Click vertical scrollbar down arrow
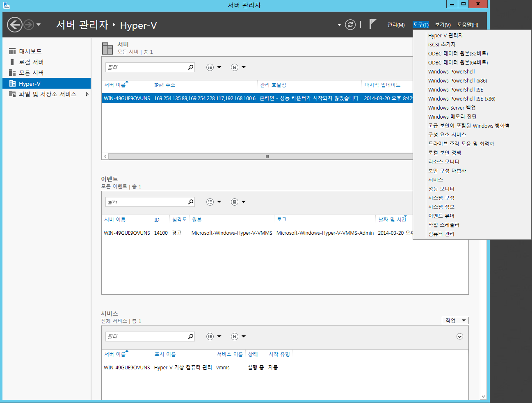 (x=483, y=396)
